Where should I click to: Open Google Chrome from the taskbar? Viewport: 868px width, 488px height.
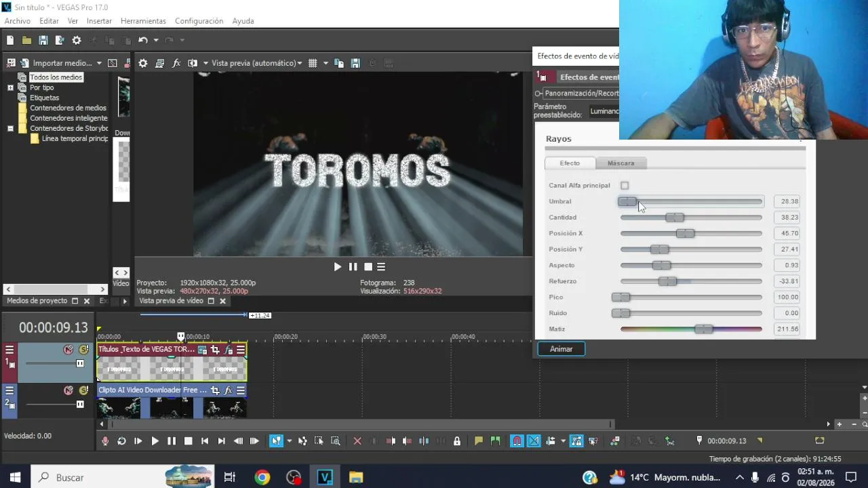click(262, 478)
